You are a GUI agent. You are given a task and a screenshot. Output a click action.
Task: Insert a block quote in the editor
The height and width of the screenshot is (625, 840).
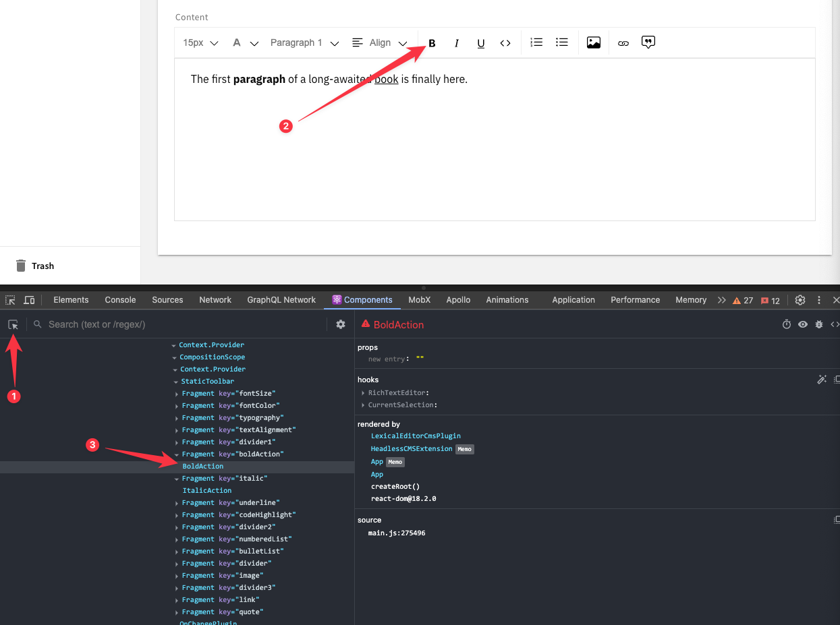point(648,42)
